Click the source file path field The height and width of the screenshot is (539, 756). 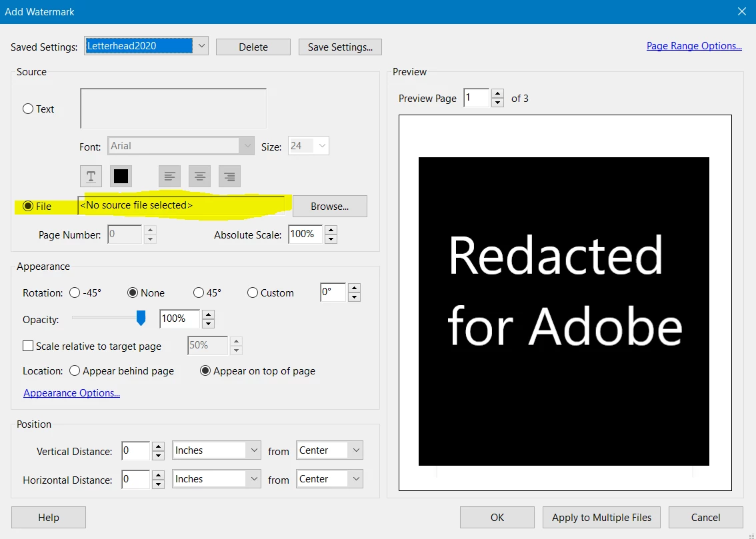coord(181,206)
